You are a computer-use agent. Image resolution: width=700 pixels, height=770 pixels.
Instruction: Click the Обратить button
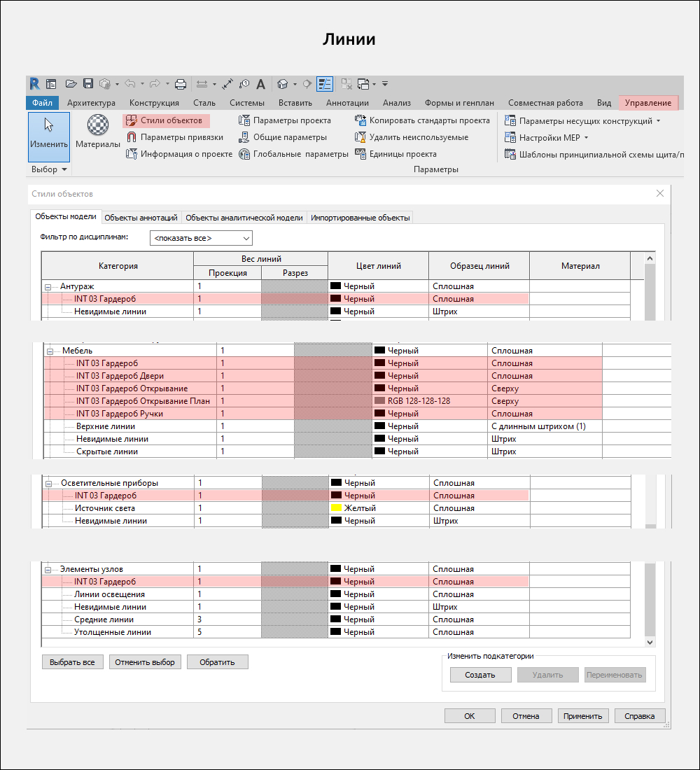click(217, 662)
